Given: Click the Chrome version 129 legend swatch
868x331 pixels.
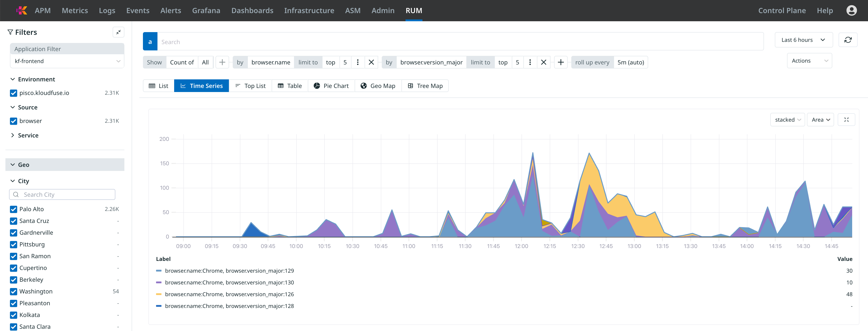Looking at the screenshot, I should (159, 271).
